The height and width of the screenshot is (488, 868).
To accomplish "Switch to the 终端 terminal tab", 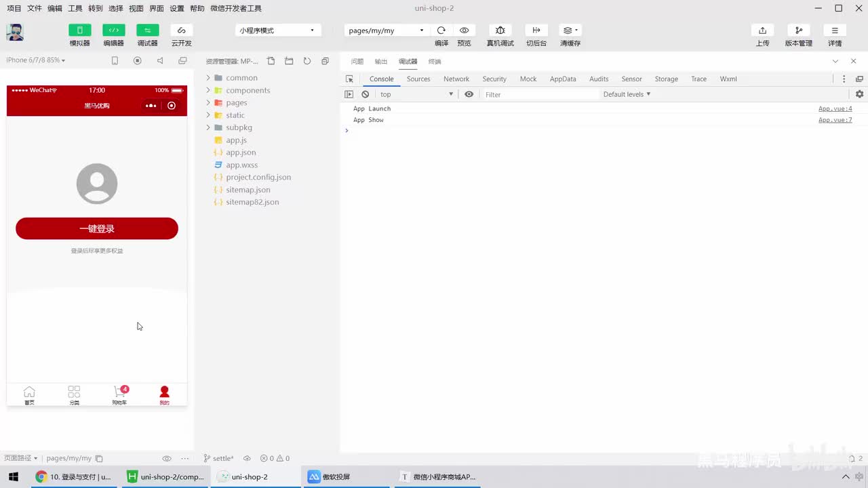I will [x=435, y=62].
